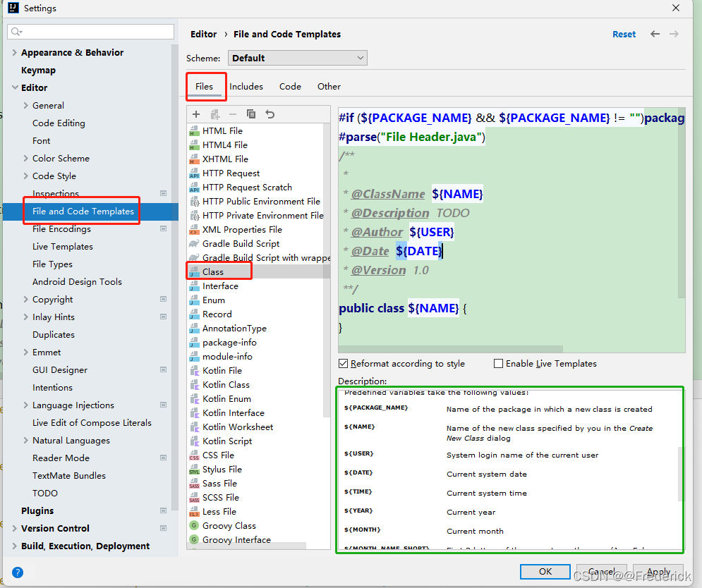Select the Record template
The height and width of the screenshot is (588, 702).
(x=217, y=314)
